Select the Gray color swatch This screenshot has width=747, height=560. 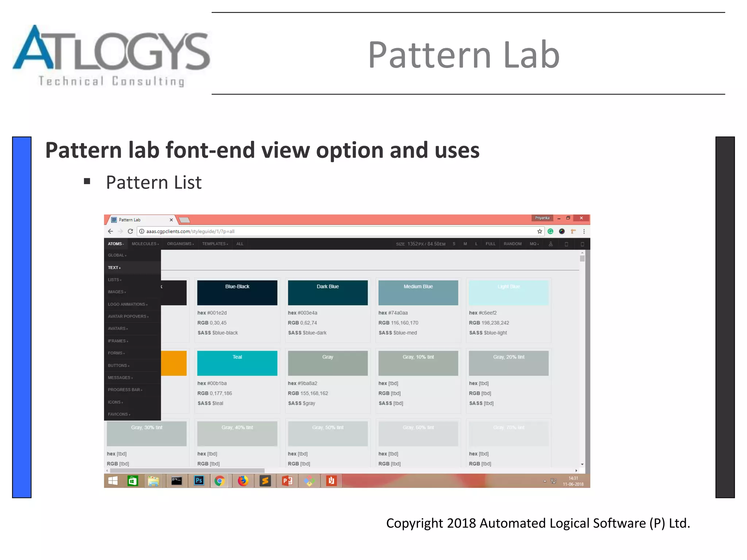click(328, 363)
